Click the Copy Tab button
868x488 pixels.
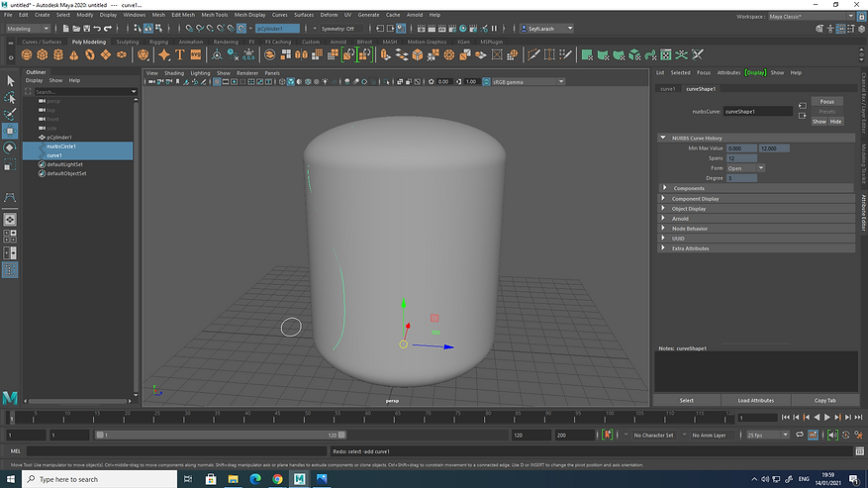(824, 401)
